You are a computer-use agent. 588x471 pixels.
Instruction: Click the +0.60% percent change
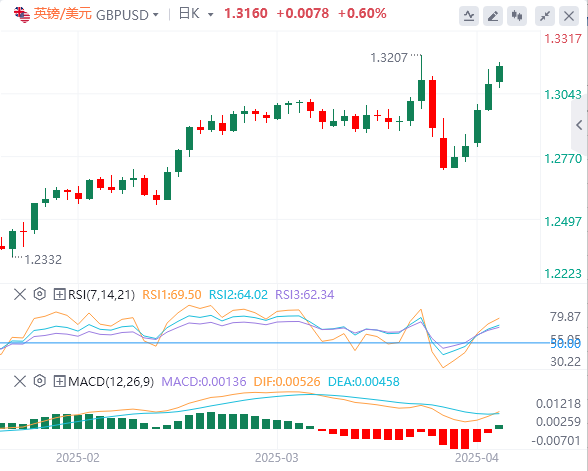point(362,14)
